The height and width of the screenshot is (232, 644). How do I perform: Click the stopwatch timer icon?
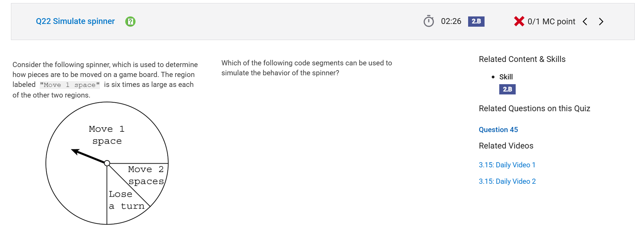428,21
